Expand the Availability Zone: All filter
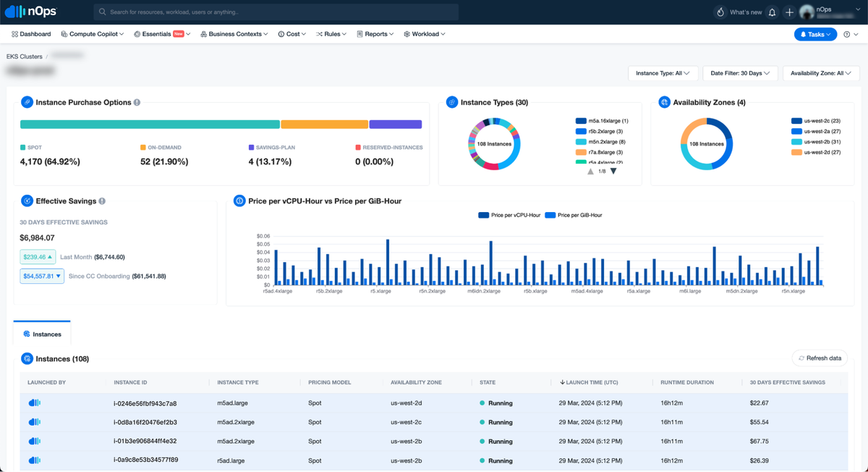 click(x=821, y=73)
